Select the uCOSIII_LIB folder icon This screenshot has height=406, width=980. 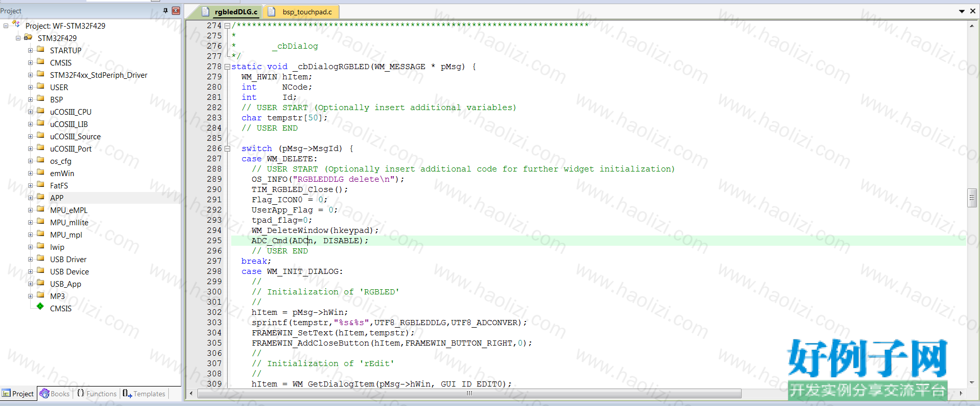point(40,123)
